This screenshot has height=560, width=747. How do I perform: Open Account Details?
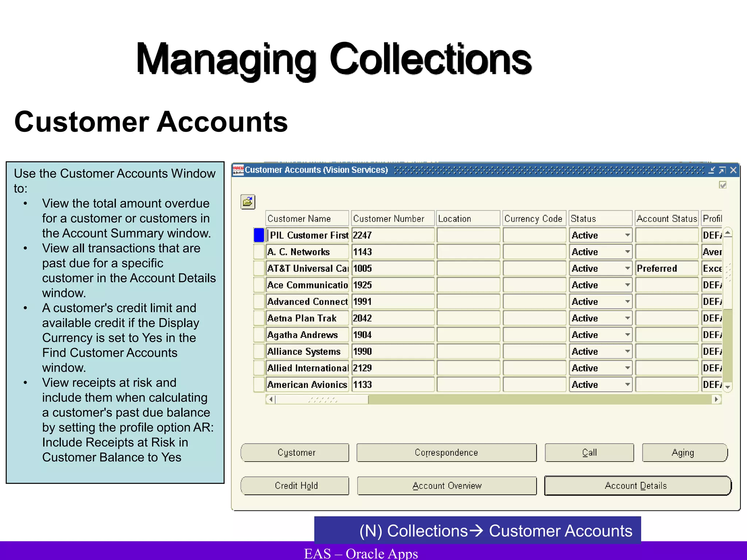pos(638,486)
